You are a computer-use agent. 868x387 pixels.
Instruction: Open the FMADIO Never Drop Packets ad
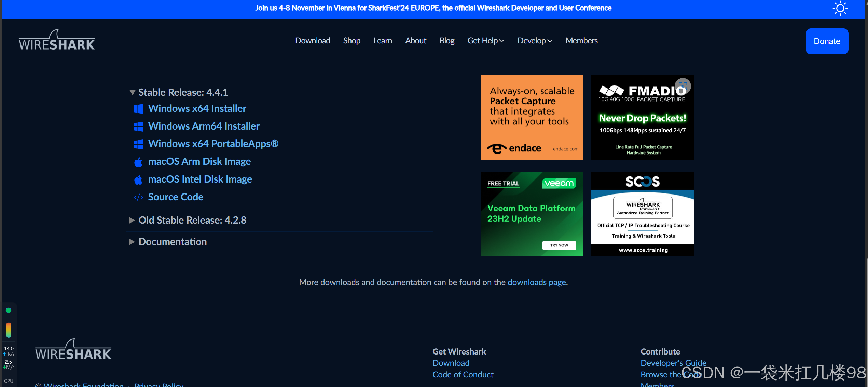642,117
